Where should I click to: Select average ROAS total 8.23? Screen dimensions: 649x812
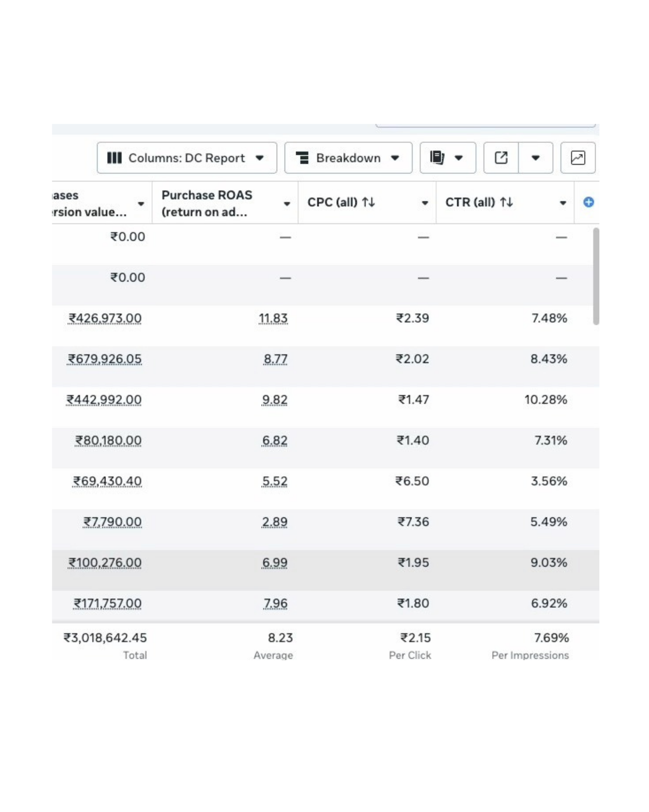pos(280,638)
